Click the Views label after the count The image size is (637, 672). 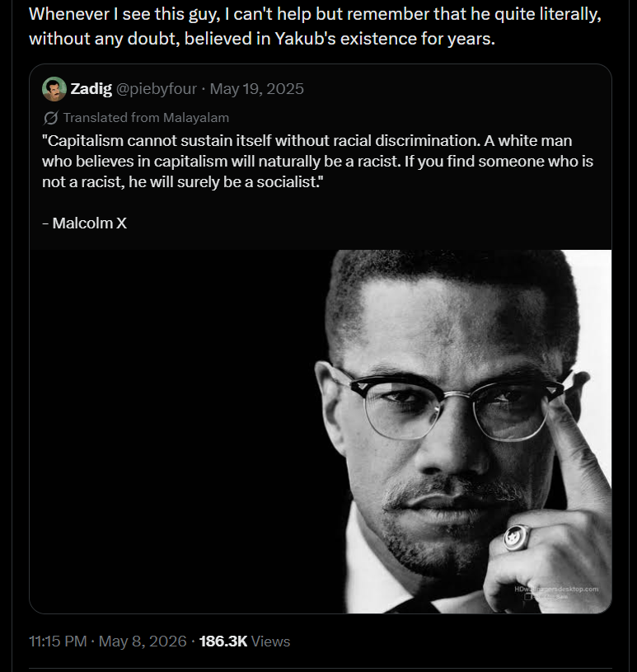pyautogui.click(x=271, y=641)
